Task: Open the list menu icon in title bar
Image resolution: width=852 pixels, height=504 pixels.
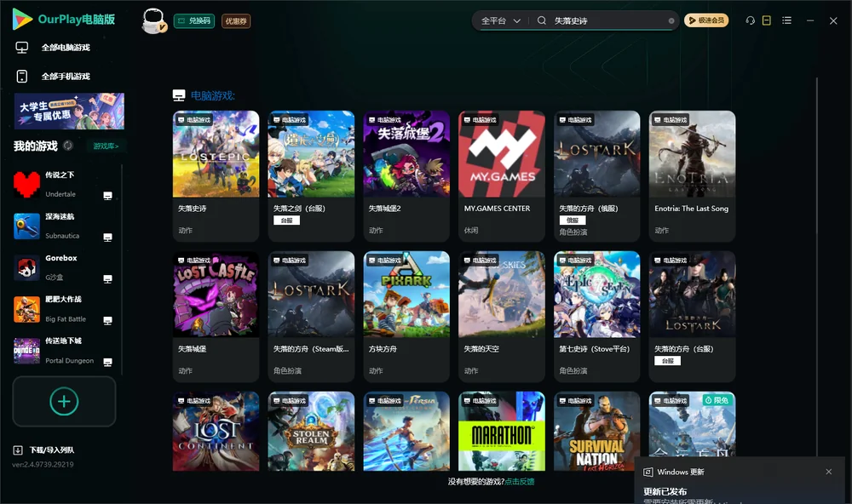Action: (x=786, y=20)
